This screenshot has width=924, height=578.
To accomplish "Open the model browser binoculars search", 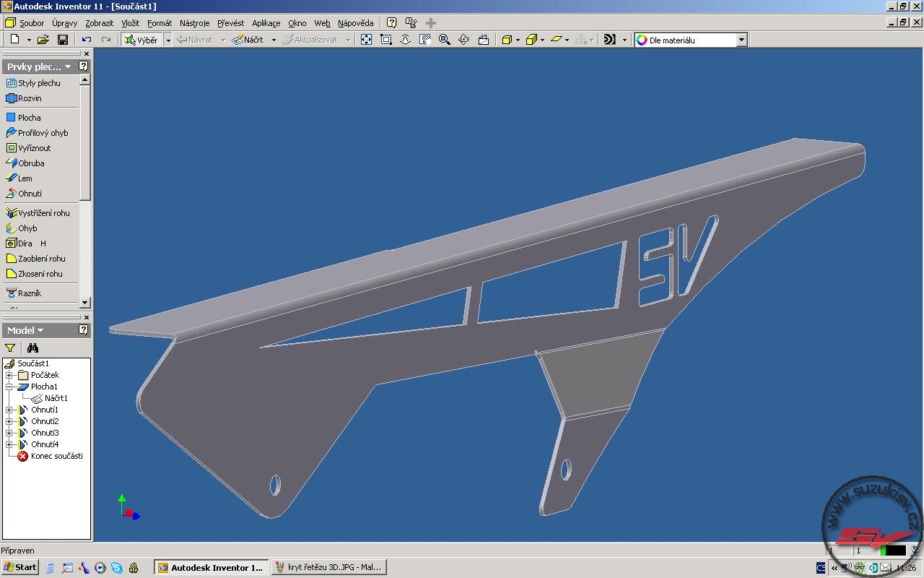I will pos(32,348).
